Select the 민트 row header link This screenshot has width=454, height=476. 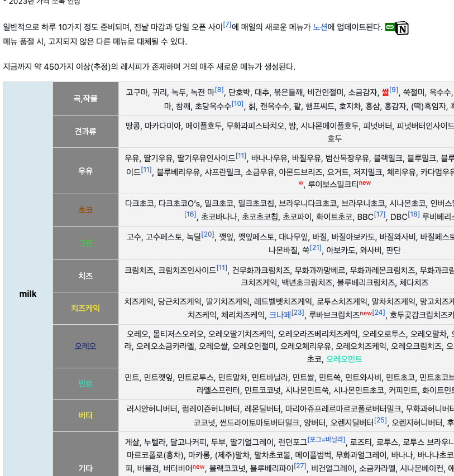[85, 383]
